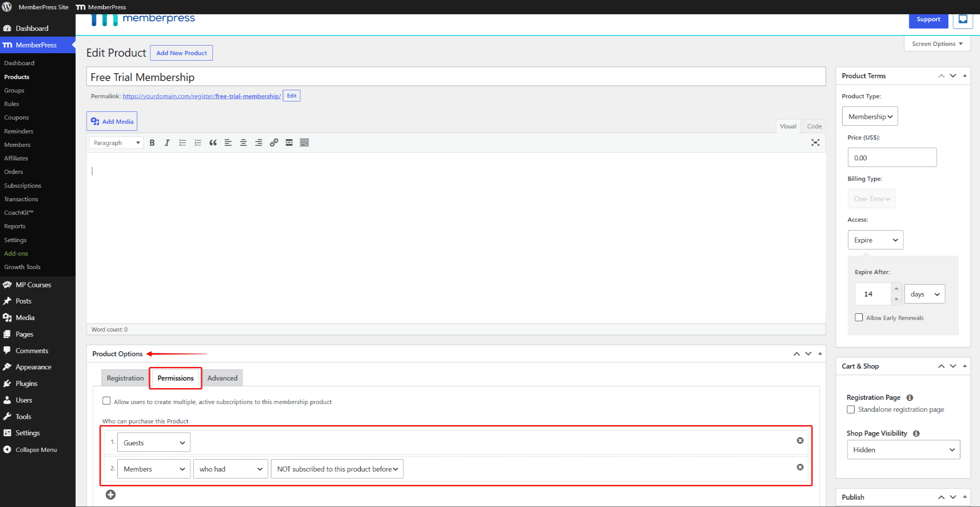Remove the Members purchase rule

(x=800, y=467)
